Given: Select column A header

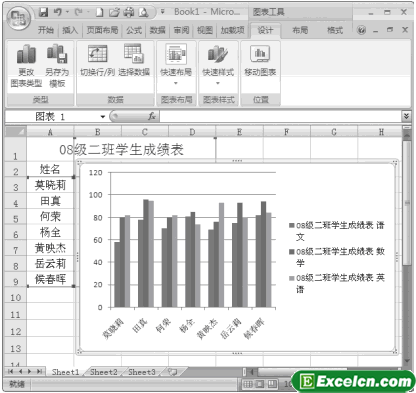Looking at the screenshot, I should pos(50,132).
